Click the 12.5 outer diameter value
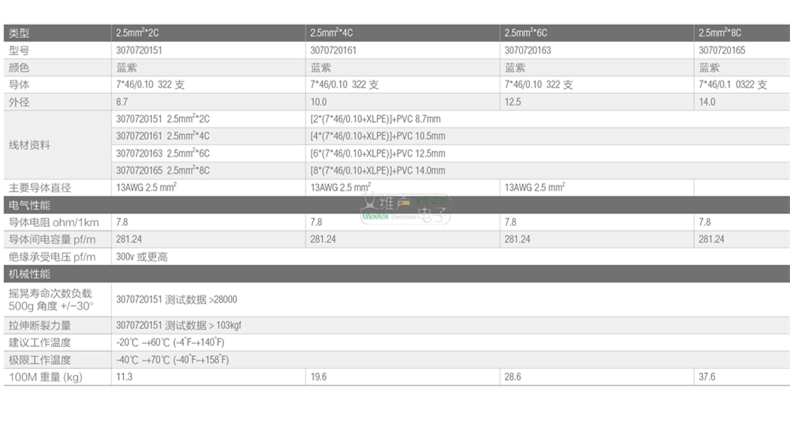790x423 pixels. [512, 102]
